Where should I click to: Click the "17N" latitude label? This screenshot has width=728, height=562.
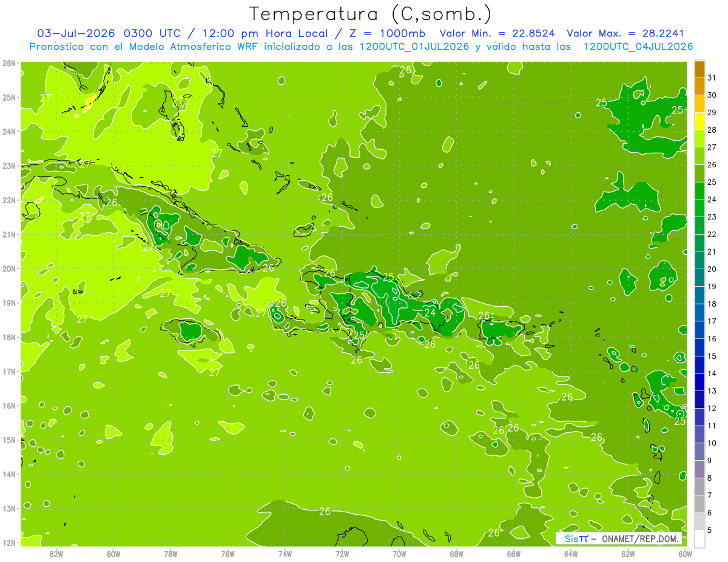click(9, 372)
